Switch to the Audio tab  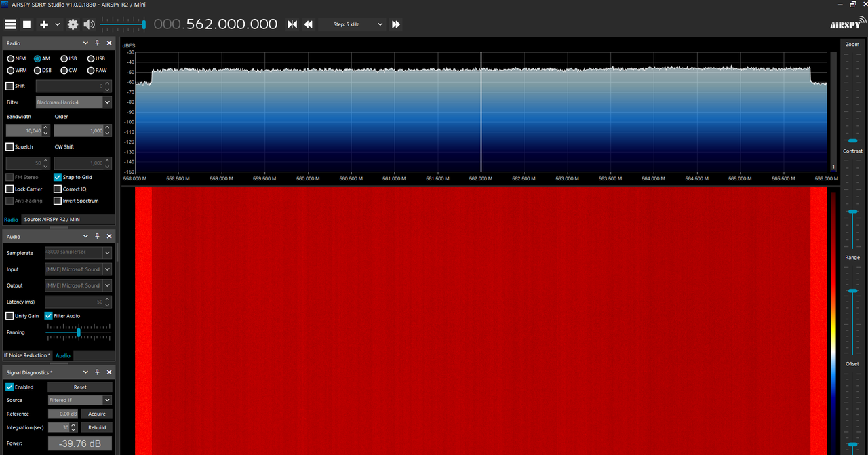click(62, 355)
